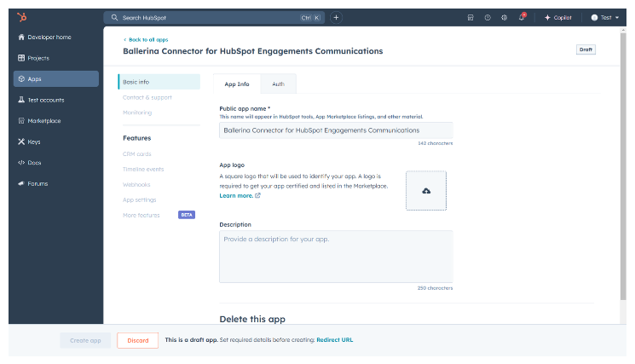Viewport: 635px width, 364px height.
Task: Click the Redirect URL link
Action: coord(334,340)
